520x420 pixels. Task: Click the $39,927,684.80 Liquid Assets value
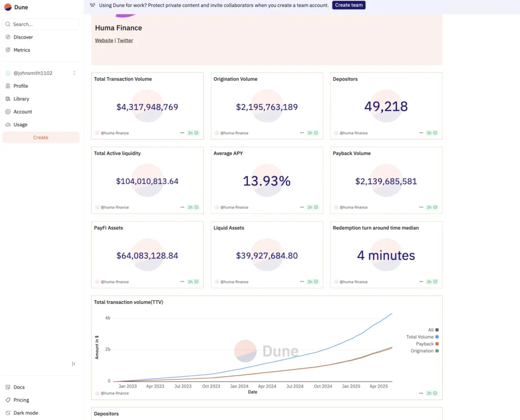267,256
